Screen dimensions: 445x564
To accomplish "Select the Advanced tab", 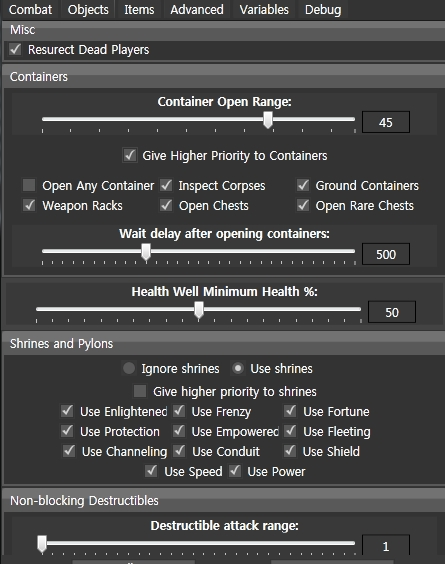I will [x=197, y=10].
